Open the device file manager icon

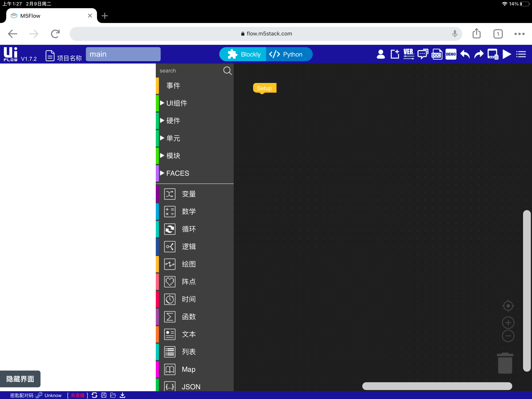pos(493,54)
